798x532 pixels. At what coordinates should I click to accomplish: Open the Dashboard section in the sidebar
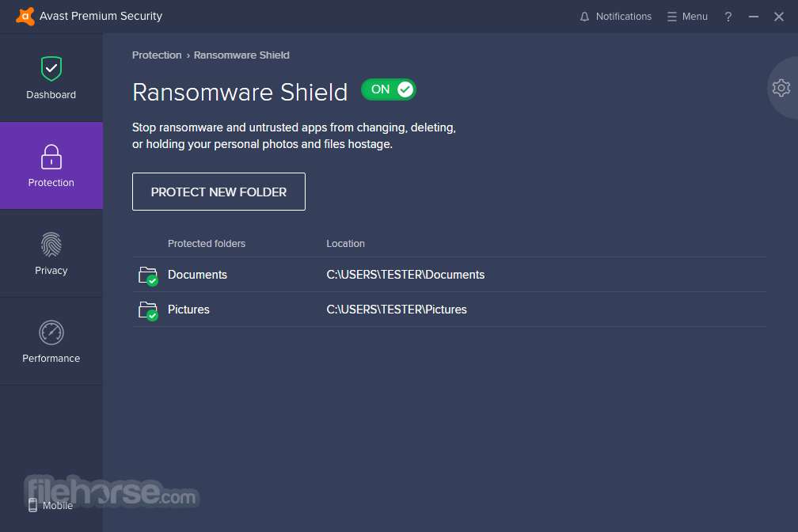[51, 78]
